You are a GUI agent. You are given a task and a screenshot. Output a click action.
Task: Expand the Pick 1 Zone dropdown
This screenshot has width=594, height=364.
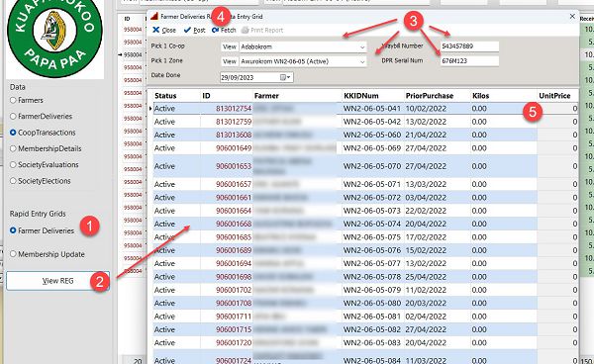point(362,61)
